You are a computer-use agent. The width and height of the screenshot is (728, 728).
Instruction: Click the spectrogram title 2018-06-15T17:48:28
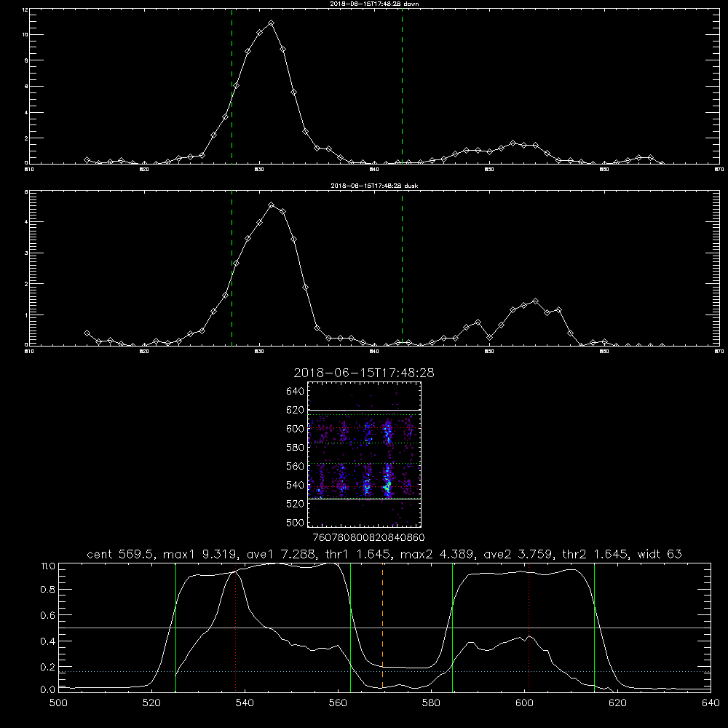point(364,373)
